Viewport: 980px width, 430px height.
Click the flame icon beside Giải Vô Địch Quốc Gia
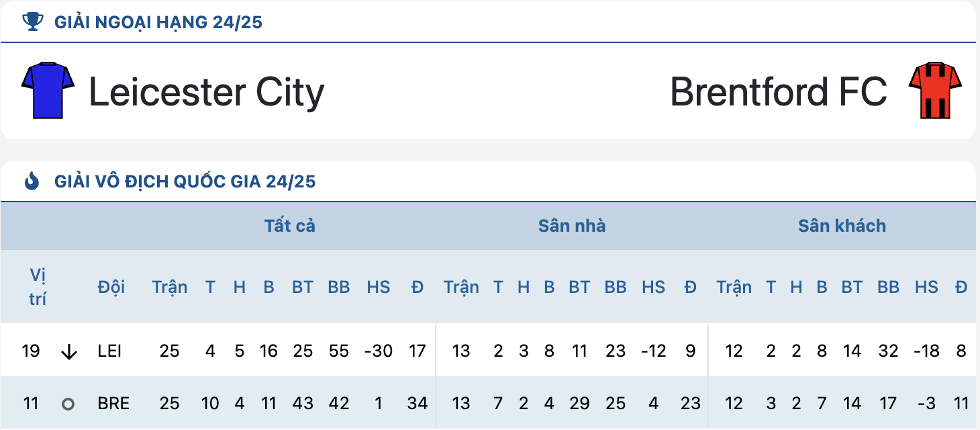32,181
